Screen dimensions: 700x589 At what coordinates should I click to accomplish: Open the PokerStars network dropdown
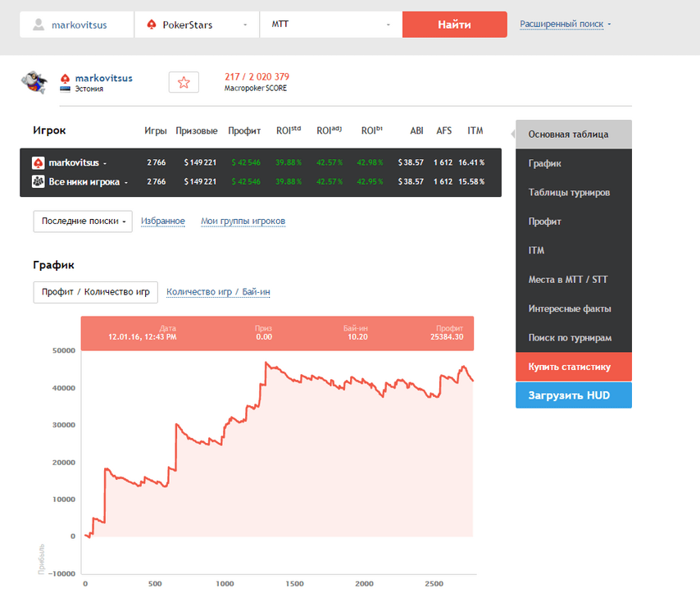pos(197,25)
